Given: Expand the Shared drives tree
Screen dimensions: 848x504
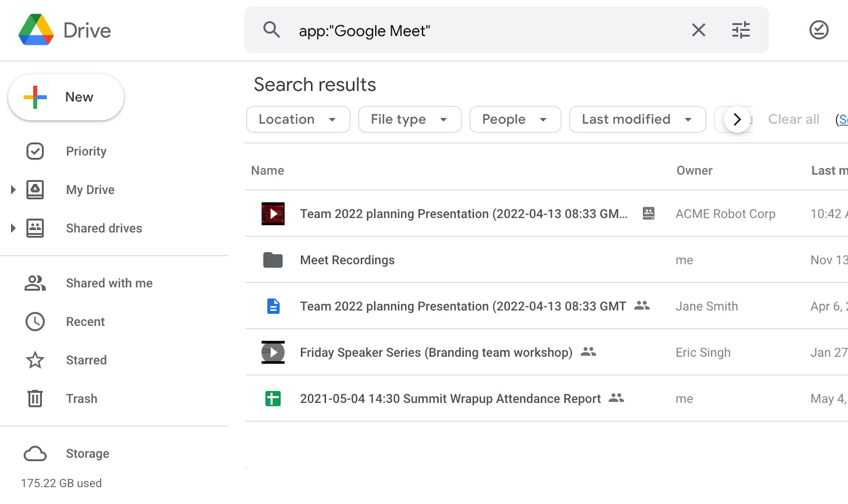Looking at the screenshot, I should tap(13, 228).
